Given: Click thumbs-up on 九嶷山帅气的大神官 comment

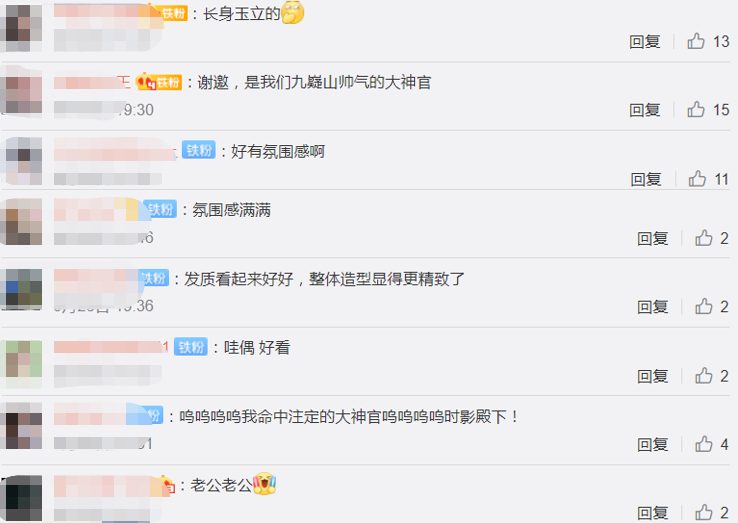Looking at the screenshot, I should (696, 110).
